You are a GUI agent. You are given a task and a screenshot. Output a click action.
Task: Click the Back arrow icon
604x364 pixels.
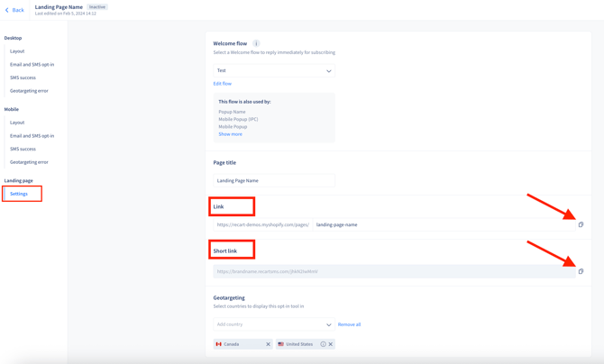point(7,10)
